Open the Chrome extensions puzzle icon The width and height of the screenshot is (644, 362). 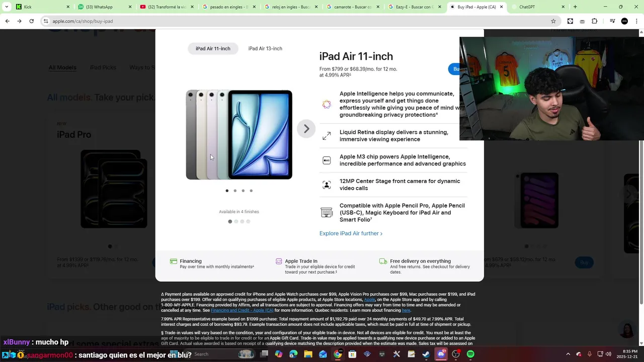pos(594,21)
